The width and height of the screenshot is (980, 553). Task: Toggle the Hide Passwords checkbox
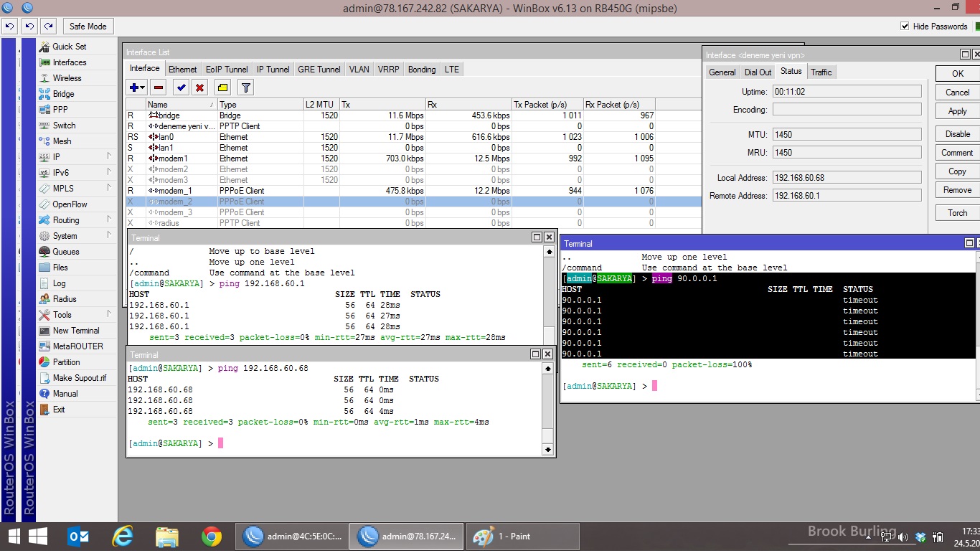tap(905, 27)
